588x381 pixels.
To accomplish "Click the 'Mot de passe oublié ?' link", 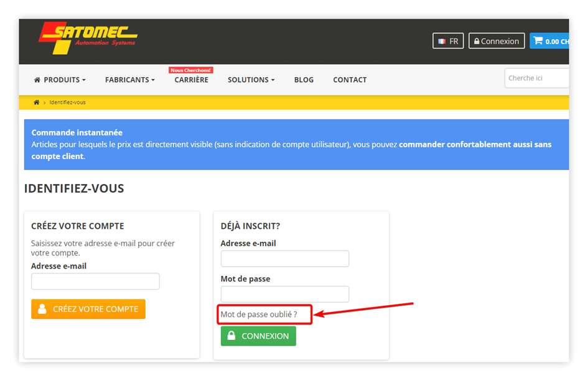I will 259,314.
